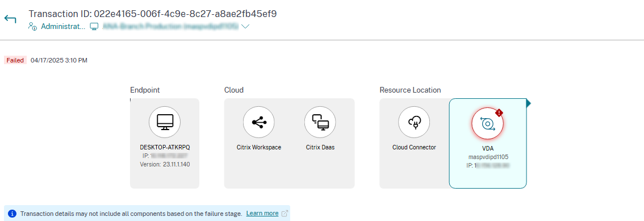
Task: Select the failed VDA component icon
Action: coord(487,124)
